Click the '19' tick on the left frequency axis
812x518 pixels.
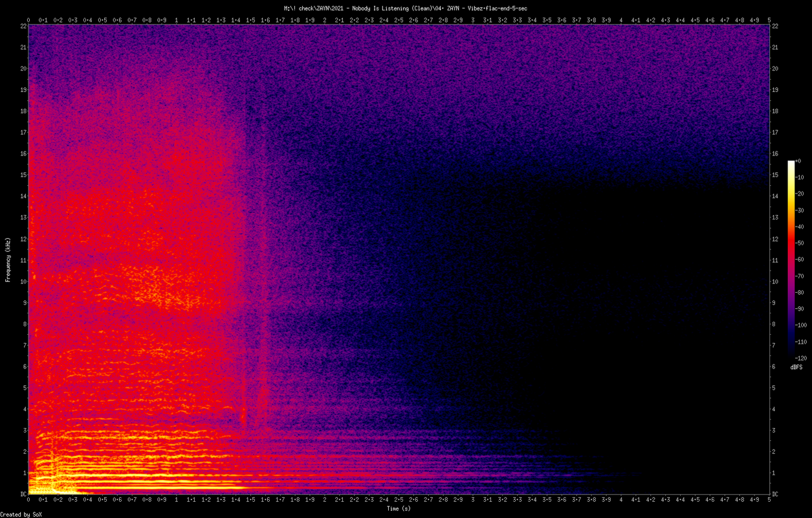[x=23, y=90]
